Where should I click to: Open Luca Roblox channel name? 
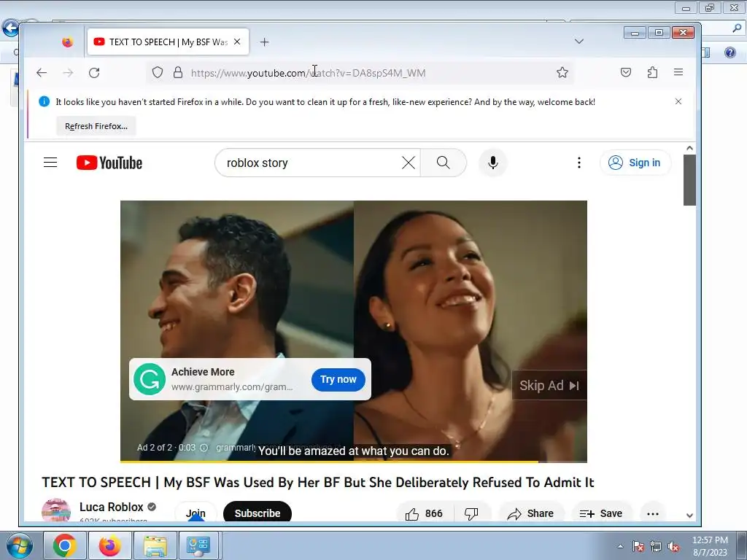(x=112, y=507)
